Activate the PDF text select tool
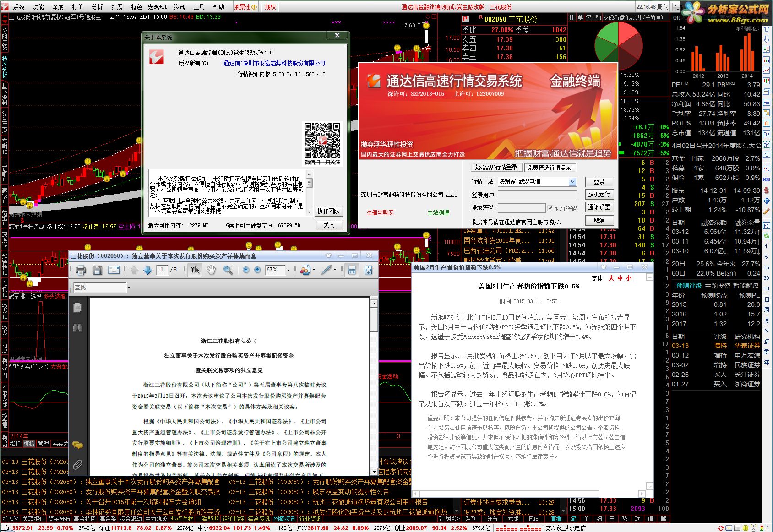Screen dimensions: 773x532 (x=195, y=270)
